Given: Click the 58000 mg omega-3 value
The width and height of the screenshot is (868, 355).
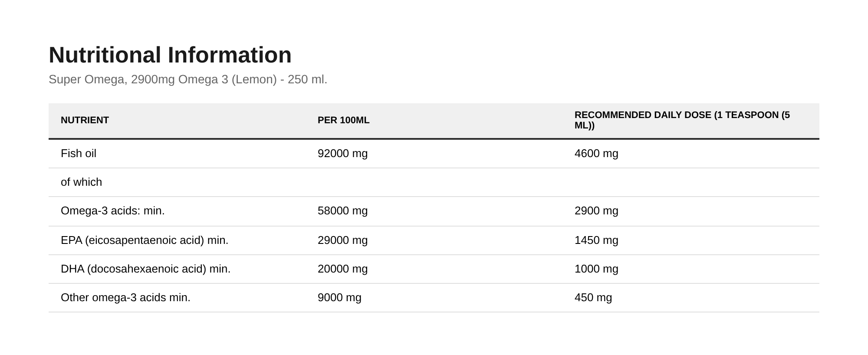Looking at the screenshot, I should click(x=343, y=210).
